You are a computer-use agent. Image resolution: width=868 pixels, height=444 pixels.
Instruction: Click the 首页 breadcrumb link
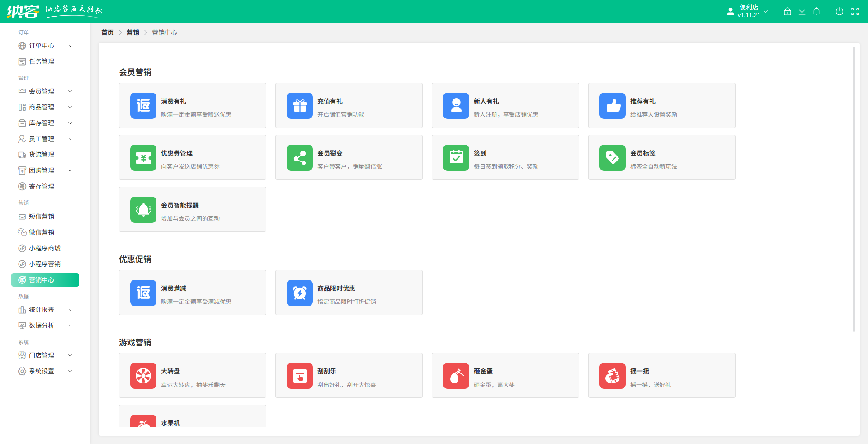coord(108,33)
